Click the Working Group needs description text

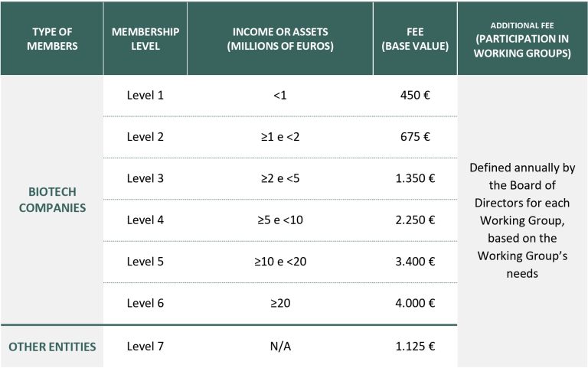pos(522,220)
